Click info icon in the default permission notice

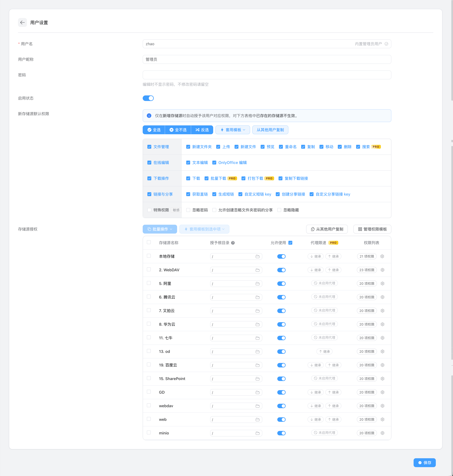point(149,116)
